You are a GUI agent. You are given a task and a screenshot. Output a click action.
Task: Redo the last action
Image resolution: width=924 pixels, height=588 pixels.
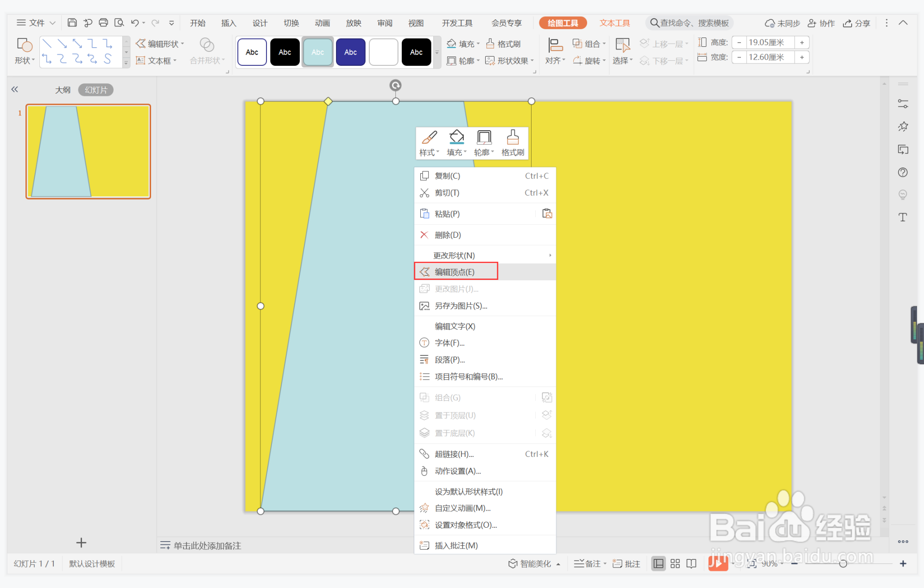pyautogui.click(x=155, y=23)
